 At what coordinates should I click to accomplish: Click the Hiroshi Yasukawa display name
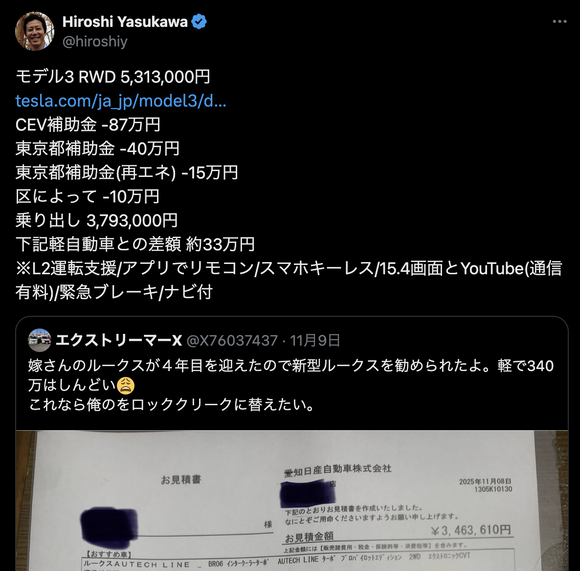tap(125, 22)
